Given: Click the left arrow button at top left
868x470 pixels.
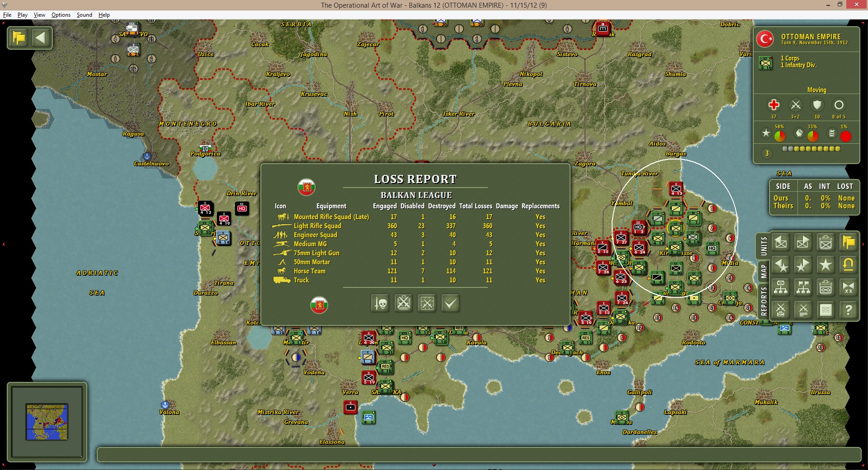Looking at the screenshot, I should coord(41,38).
